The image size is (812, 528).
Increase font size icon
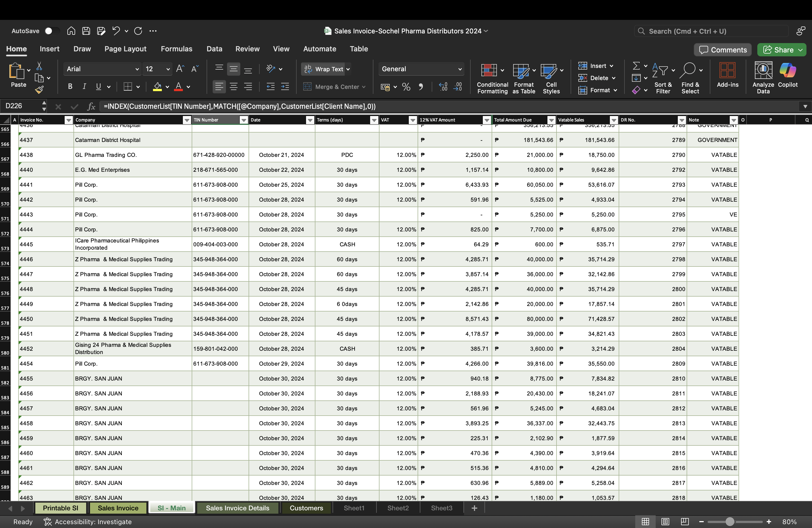point(180,69)
